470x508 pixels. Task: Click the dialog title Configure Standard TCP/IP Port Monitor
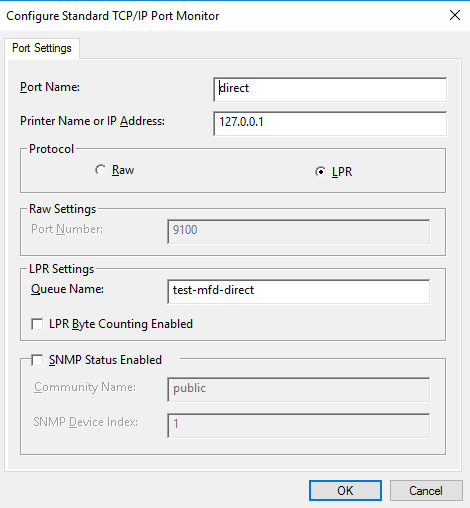pyautogui.click(x=113, y=16)
